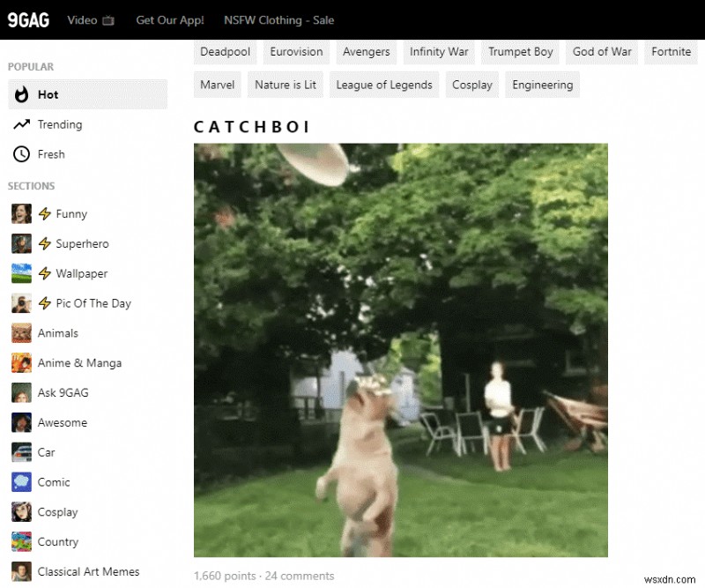
Task: Open Get Our App! link
Action: [170, 20]
